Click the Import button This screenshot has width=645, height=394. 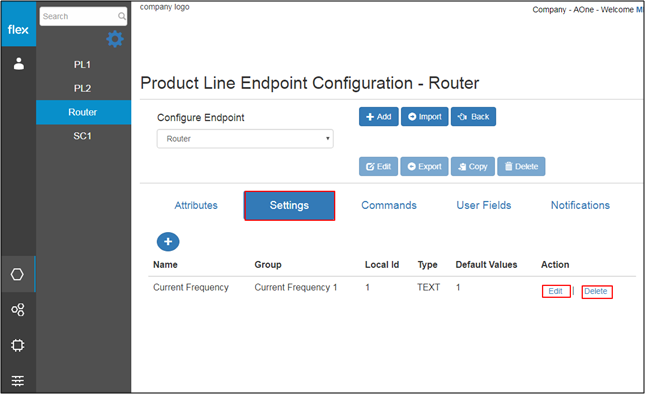425,117
